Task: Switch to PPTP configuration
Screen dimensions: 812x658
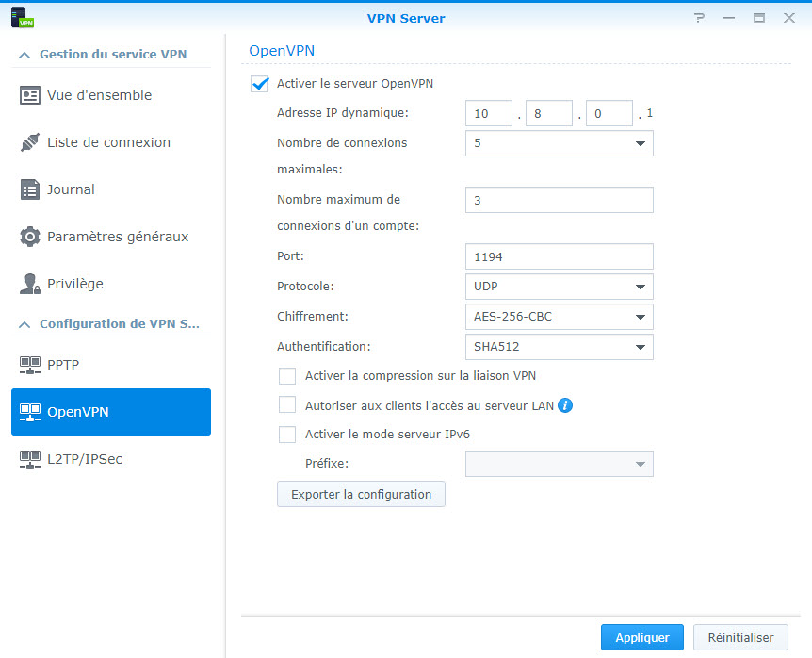Action: 111,365
